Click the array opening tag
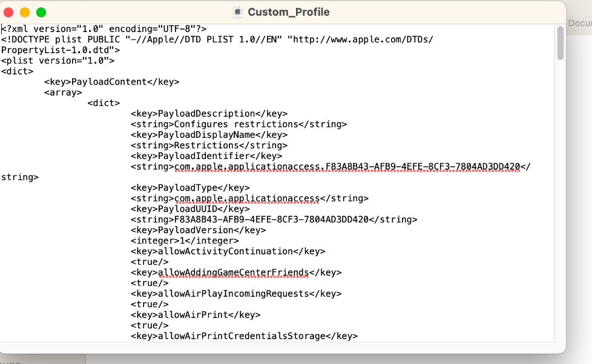This screenshot has width=592, height=364. pos(63,93)
